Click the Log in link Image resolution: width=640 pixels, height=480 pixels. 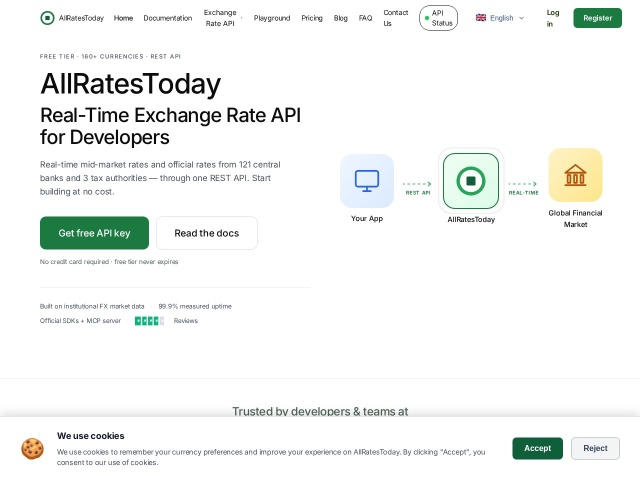tap(553, 18)
